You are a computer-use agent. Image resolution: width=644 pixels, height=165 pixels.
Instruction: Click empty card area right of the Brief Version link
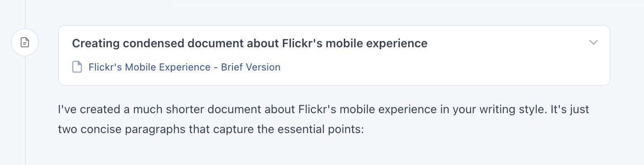pos(434,67)
